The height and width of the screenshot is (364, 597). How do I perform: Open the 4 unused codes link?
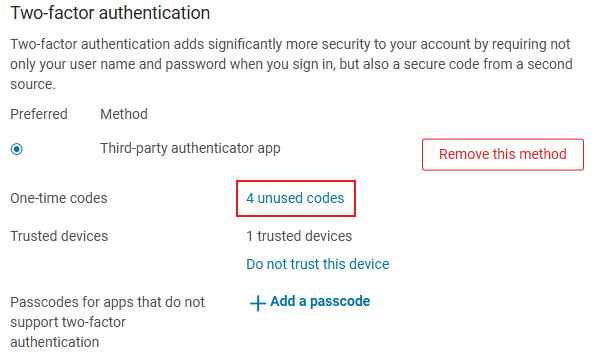click(x=295, y=198)
